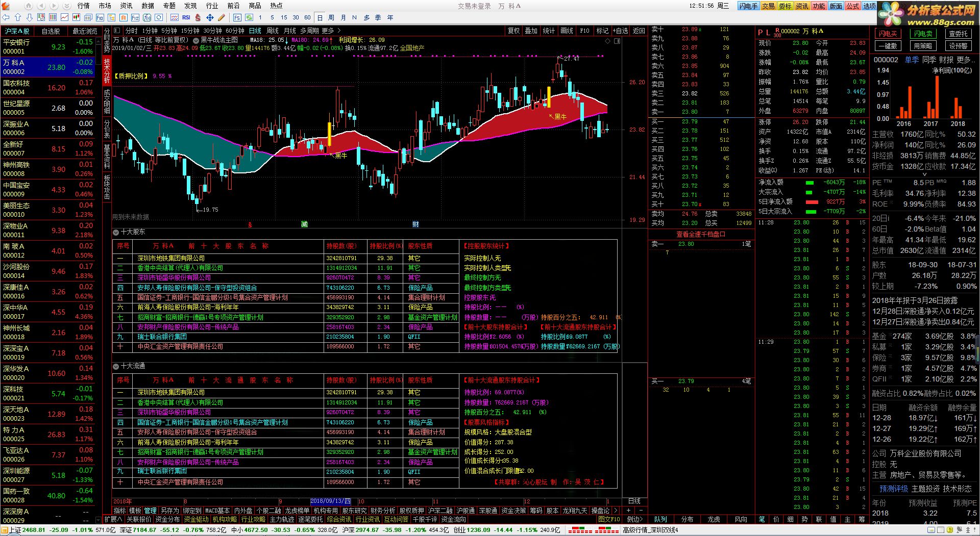Collapse the 十大流通 section
The height and width of the screenshot is (536, 980).
click(116, 366)
